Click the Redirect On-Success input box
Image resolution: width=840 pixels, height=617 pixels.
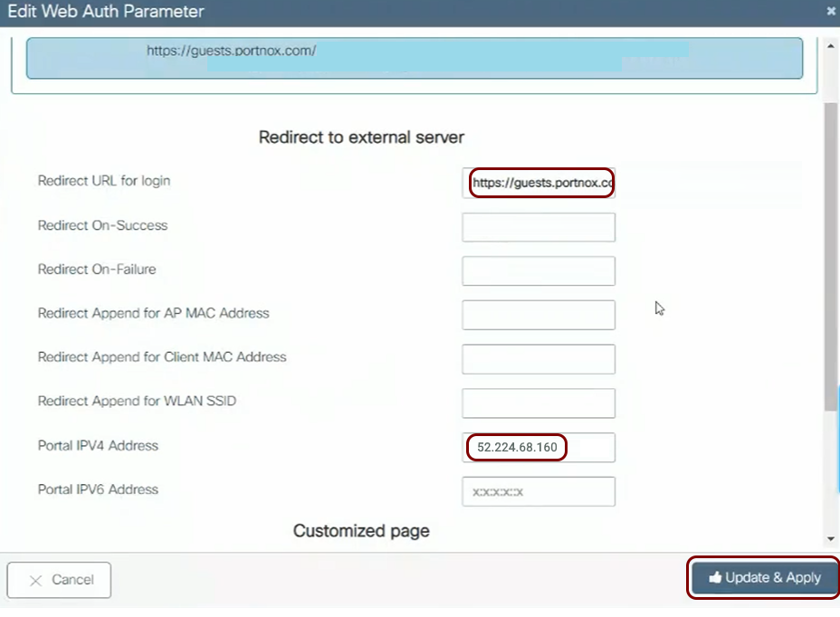[539, 227]
